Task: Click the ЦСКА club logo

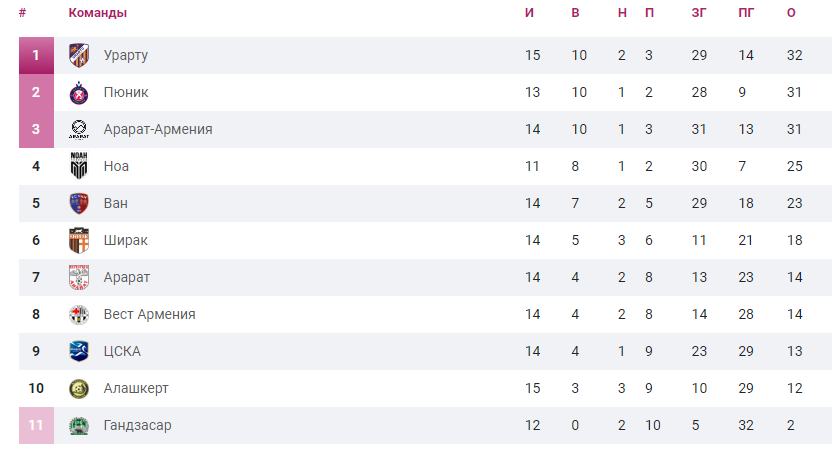Action: (79, 351)
